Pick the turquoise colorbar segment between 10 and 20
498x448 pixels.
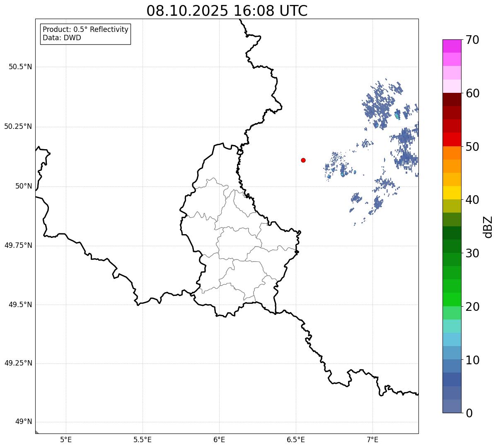452,326
